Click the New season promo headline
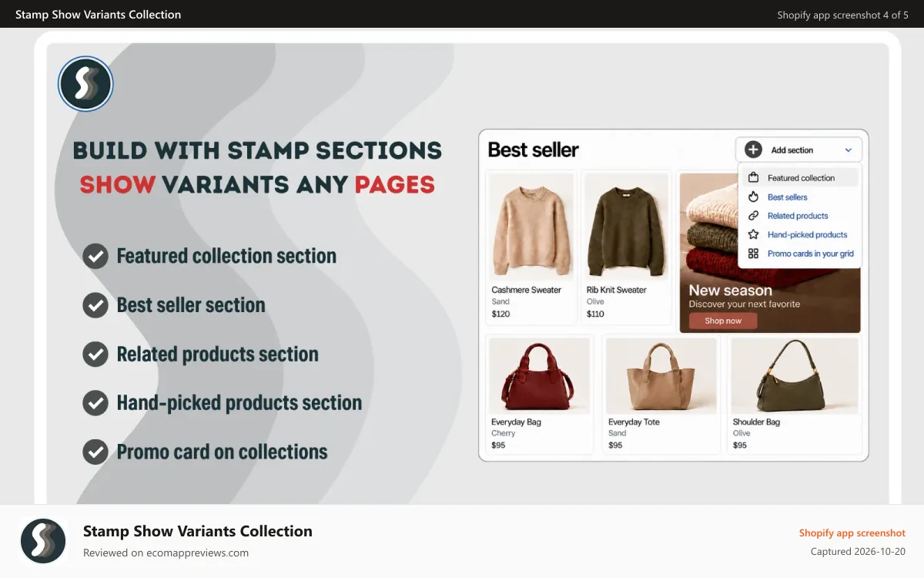This screenshot has width=924, height=578. click(x=730, y=291)
